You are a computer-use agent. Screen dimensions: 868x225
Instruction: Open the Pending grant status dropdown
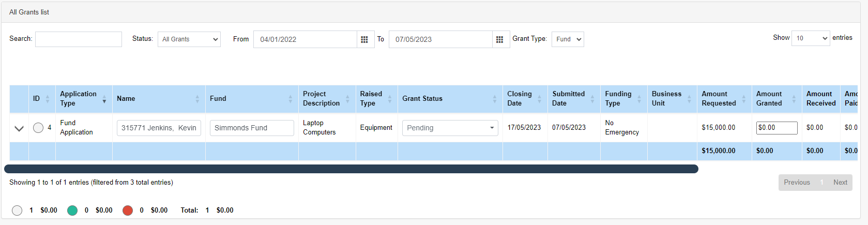point(450,128)
